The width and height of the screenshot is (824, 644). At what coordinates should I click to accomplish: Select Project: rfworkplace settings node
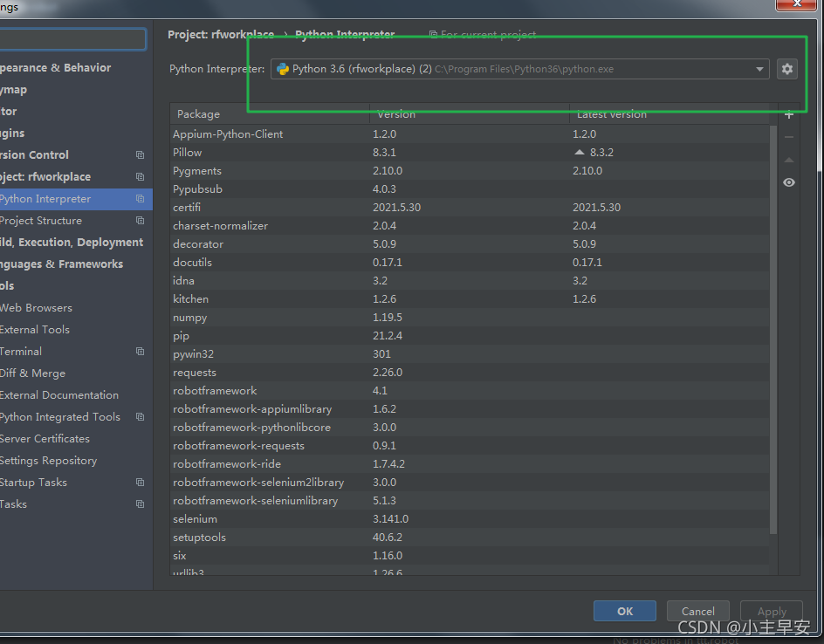click(45, 176)
